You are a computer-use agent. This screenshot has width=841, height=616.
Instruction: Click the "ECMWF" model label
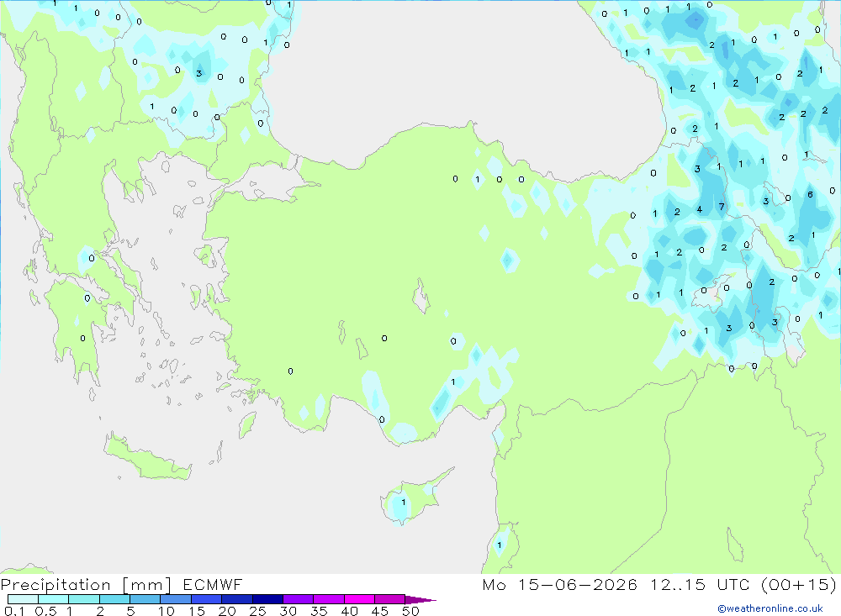coord(213,585)
